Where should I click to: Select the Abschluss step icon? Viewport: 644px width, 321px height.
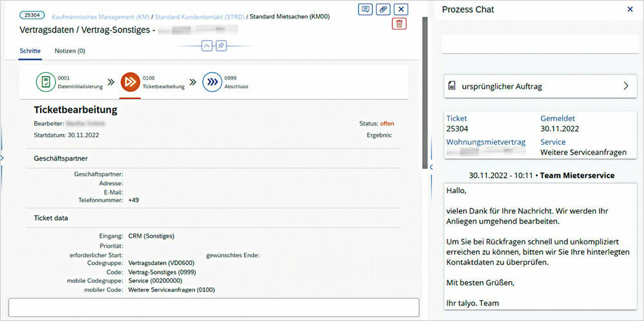click(x=212, y=82)
